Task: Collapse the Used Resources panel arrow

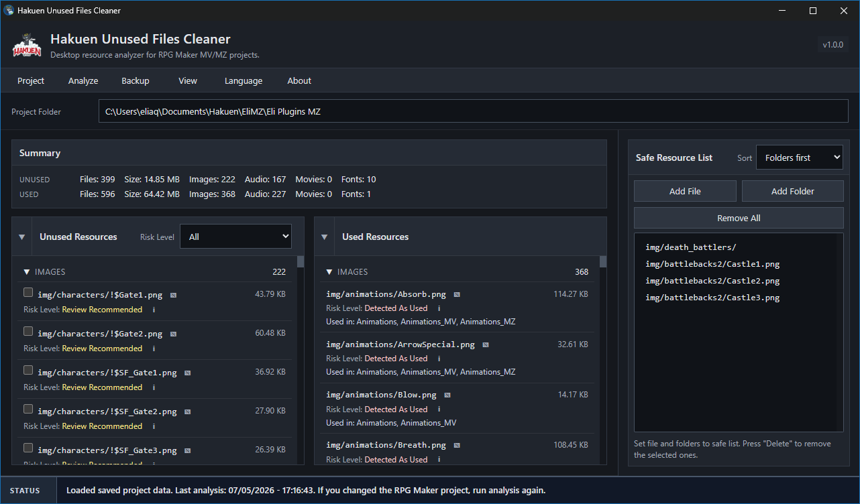Action: pyautogui.click(x=324, y=237)
